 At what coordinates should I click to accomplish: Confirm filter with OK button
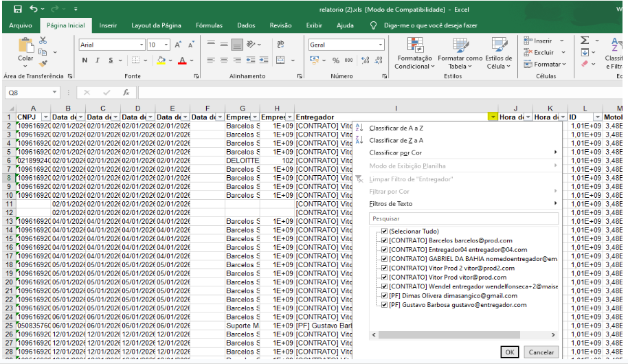(x=509, y=352)
